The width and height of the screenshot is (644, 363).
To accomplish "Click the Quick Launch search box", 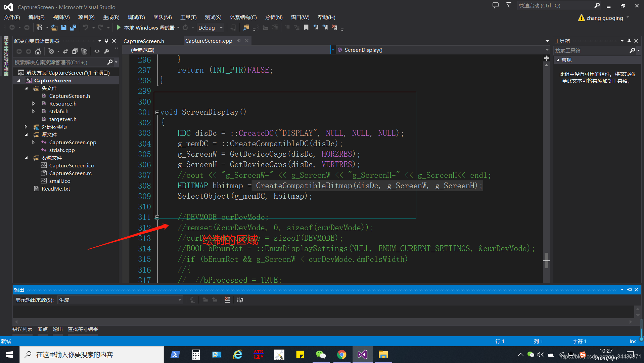I will coord(556,5).
